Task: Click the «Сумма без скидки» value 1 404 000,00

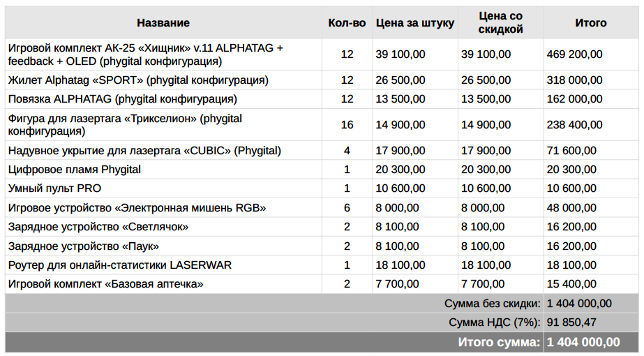Action: 579,304
